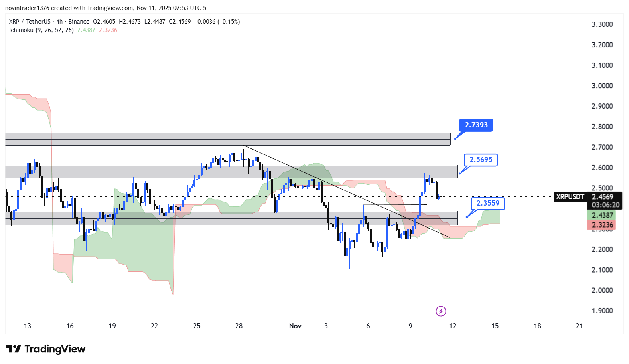The width and height of the screenshot is (629, 364).
Task: Click the 3.0000 level on price scale
Action: [602, 86]
